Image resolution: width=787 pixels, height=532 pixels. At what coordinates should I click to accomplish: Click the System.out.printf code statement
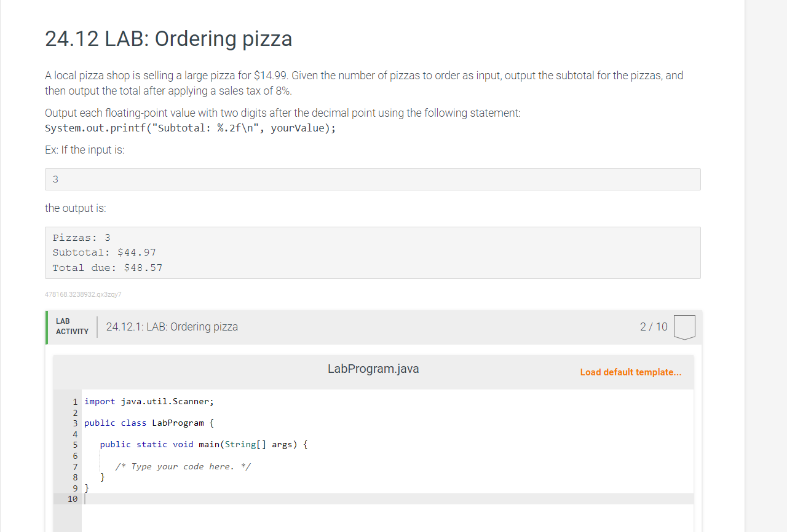tap(191, 128)
